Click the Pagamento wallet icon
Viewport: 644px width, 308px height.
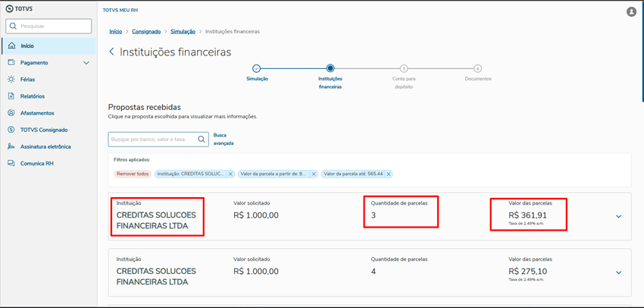click(11, 63)
